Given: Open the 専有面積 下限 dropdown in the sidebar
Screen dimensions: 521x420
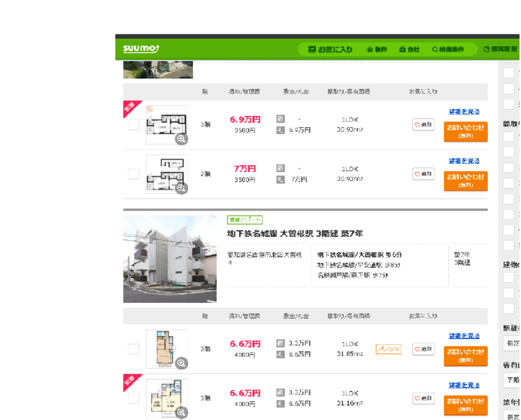Looking at the screenshot, I should pos(512,380).
